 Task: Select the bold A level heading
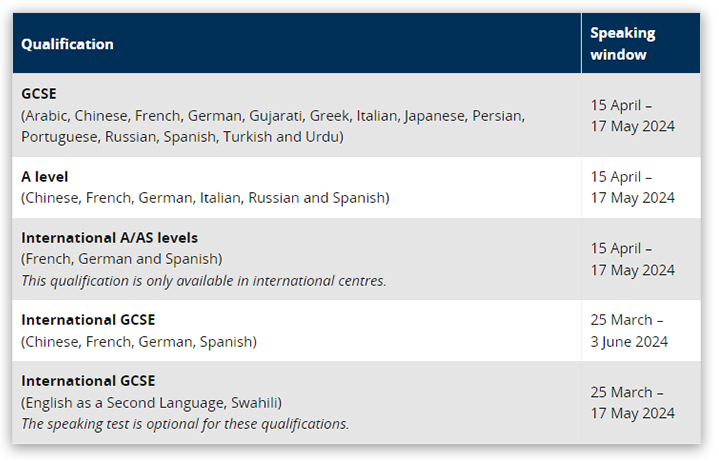tap(44, 176)
